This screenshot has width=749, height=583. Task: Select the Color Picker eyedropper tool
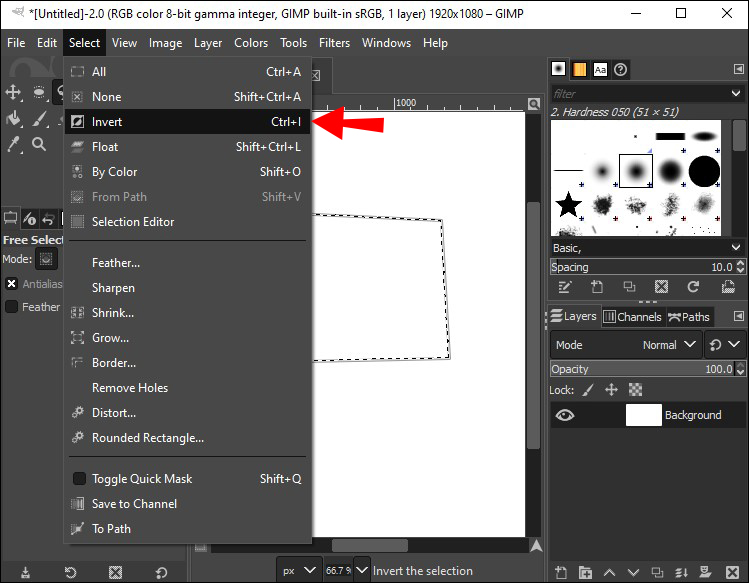click(x=13, y=144)
